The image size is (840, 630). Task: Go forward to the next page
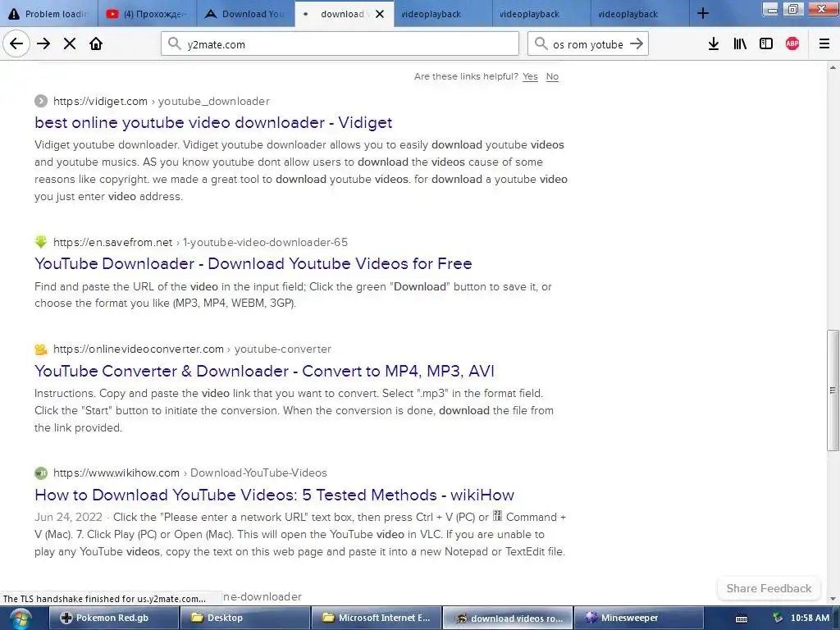(x=43, y=43)
